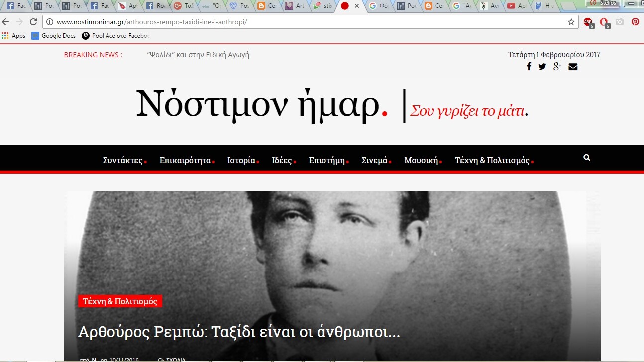Open the grey camera extension icon

click(620, 22)
